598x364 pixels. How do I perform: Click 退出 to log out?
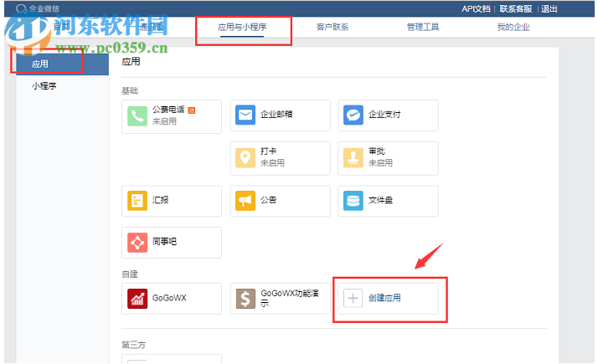tap(549, 8)
